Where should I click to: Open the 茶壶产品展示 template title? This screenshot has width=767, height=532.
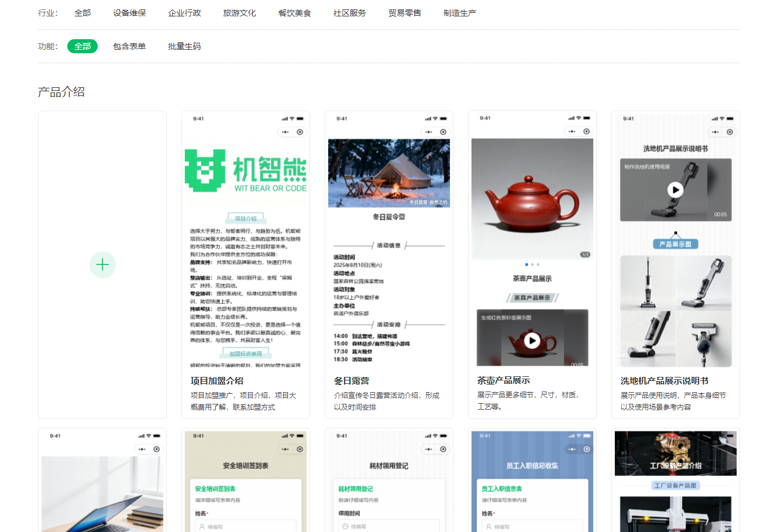tap(504, 381)
